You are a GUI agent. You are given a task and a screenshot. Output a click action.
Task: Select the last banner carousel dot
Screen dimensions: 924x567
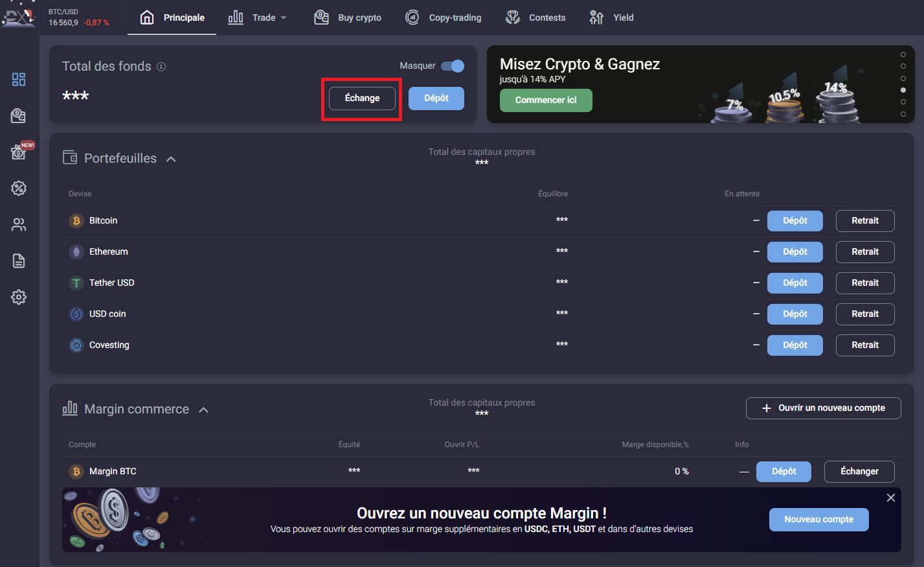[x=903, y=114]
